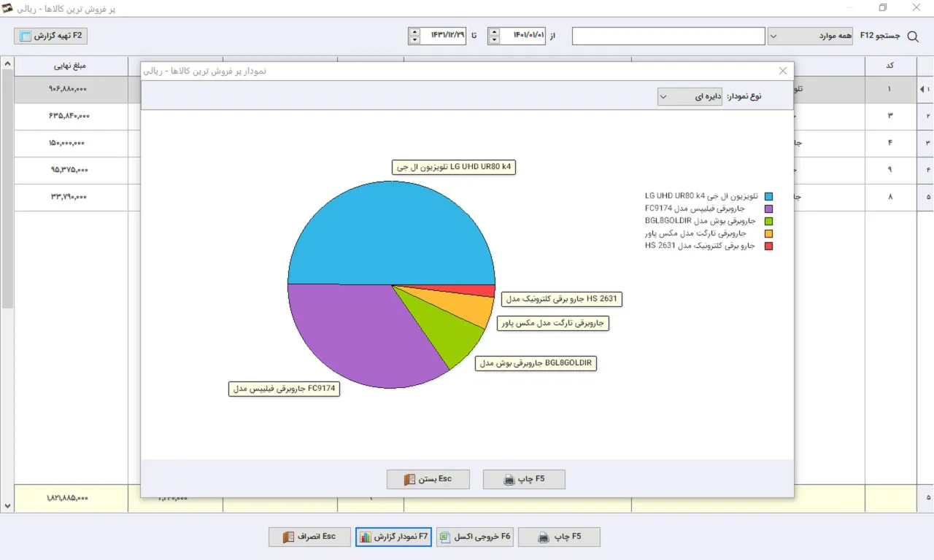Click the red legend swatch for HS 2631
Viewport: 934px width, 560px height.
tap(768, 246)
